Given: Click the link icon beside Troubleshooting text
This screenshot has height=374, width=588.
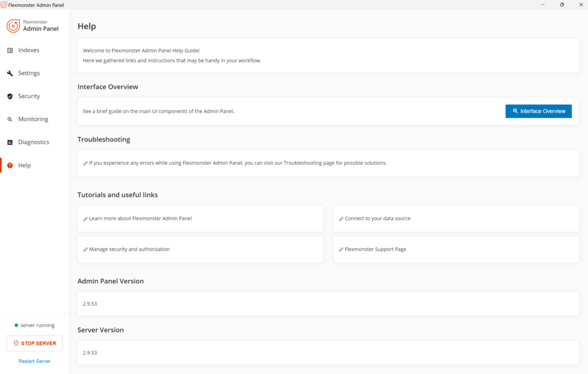Looking at the screenshot, I should click(x=85, y=163).
